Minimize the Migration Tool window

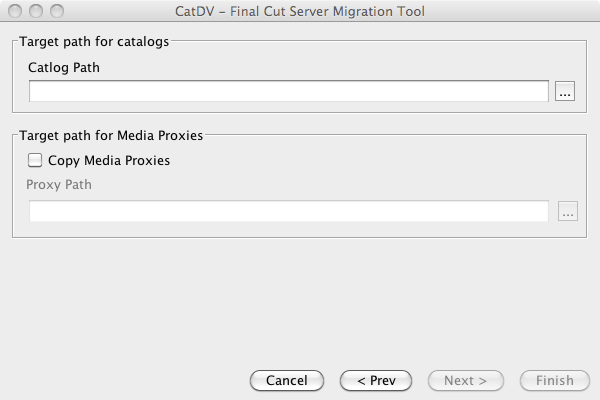(x=36, y=11)
